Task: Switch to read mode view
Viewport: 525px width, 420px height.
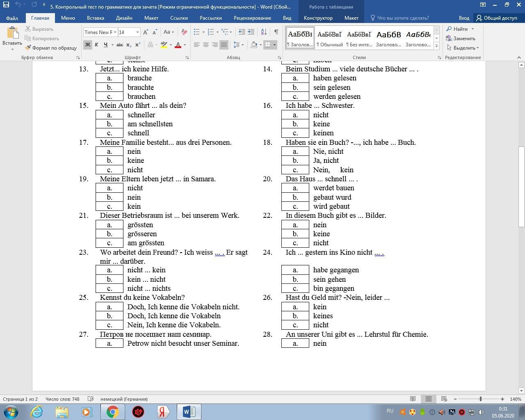Action: click(413, 399)
